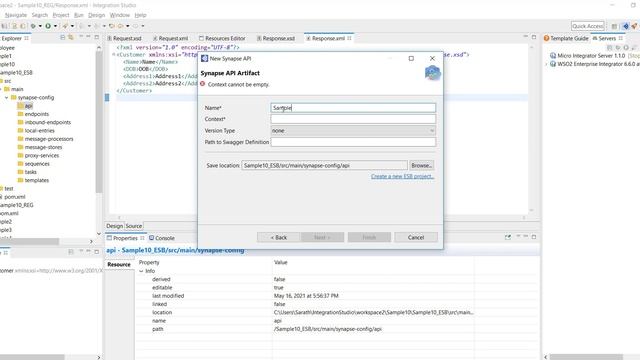Open the Navigate menu

click(x=16, y=15)
